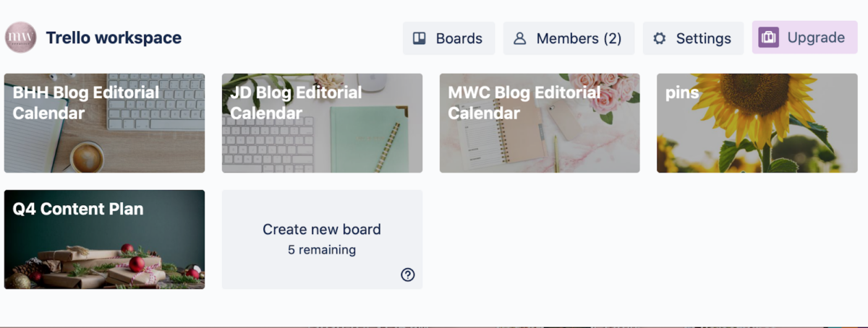The width and height of the screenshot is (868, 328).
Task: Click the Create new board tile
Action: tap(322, 239)
